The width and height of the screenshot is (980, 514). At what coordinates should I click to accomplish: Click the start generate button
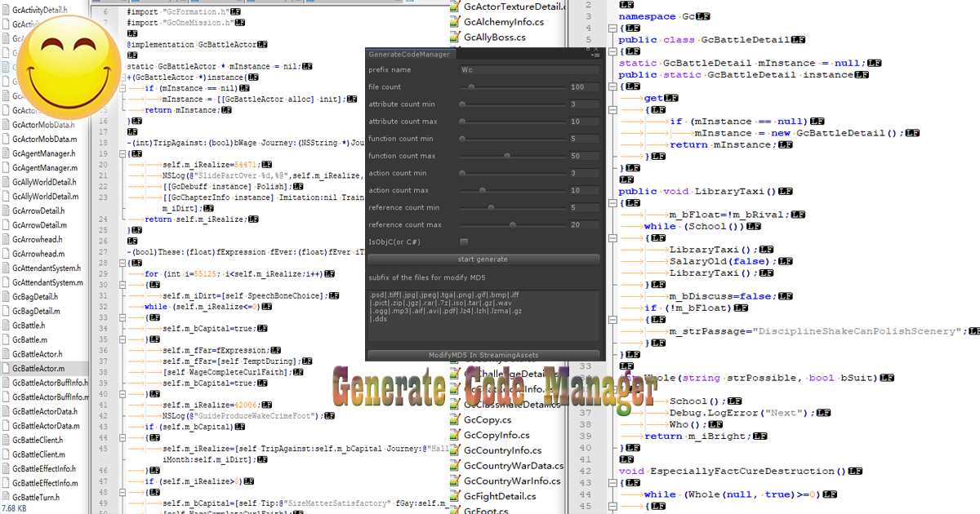coord(483,259)
